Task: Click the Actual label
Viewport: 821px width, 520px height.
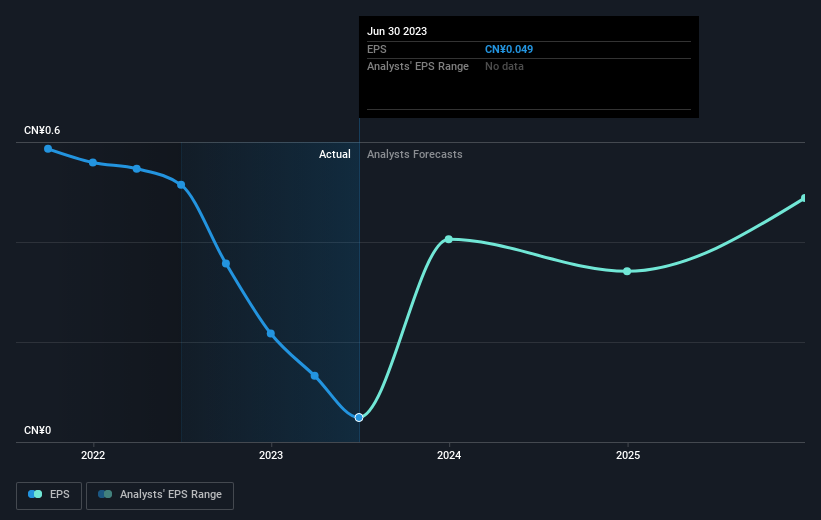Action: pos(335,154)
